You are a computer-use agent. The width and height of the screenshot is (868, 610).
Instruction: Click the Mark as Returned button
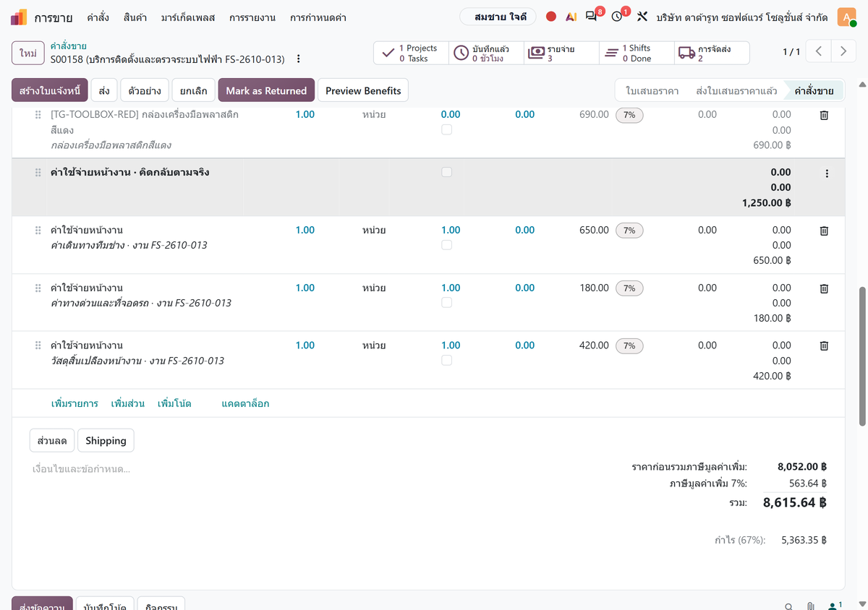click(266, 90)
